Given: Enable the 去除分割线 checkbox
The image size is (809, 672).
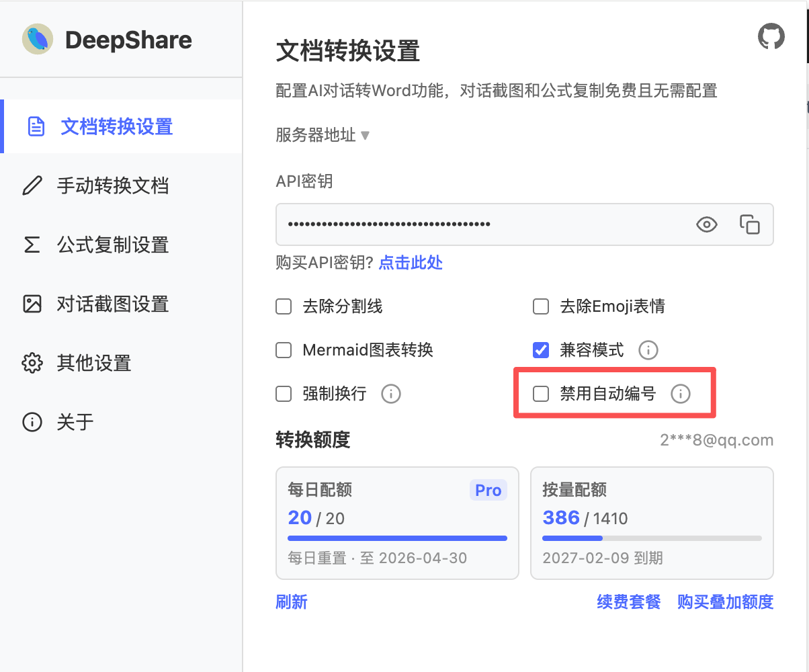Looking at the screenshot, I should coord(283,306).
